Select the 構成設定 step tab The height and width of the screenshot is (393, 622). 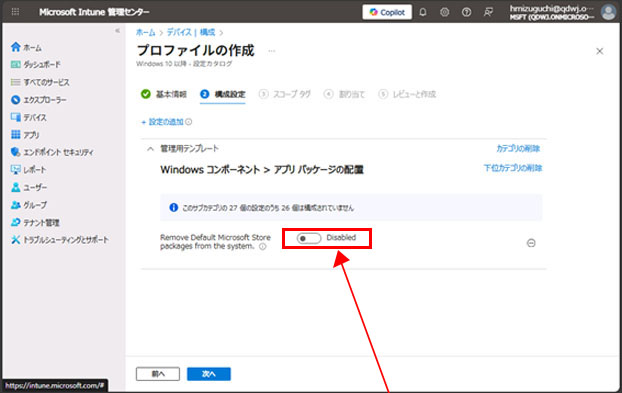point(223,94)
